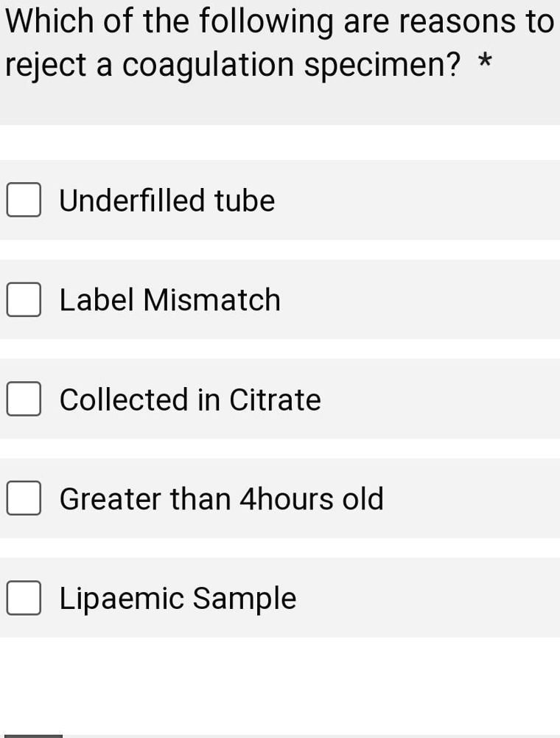This screenshot has width=560, height=738.
Task: Click the 'Greater than 4hours old' text
Action: 221,499
